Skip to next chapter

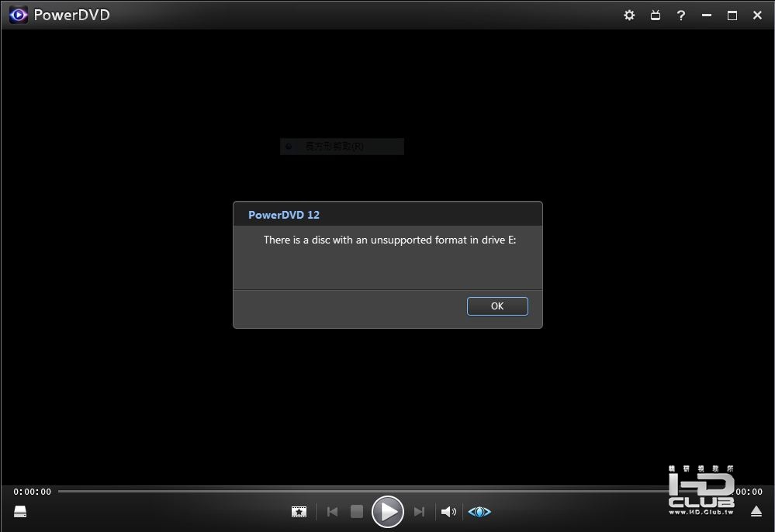click(419, 512)
